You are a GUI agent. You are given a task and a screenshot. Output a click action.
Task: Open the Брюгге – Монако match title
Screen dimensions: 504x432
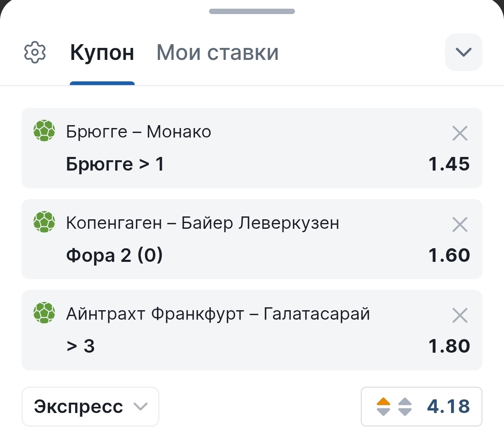[x=139, y=132]
